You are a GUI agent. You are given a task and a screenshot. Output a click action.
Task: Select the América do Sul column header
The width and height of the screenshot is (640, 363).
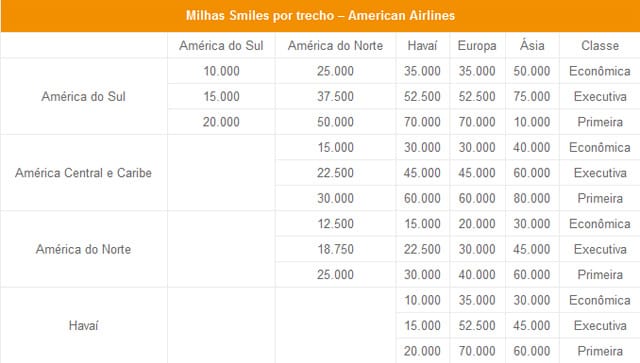(221, 45)
